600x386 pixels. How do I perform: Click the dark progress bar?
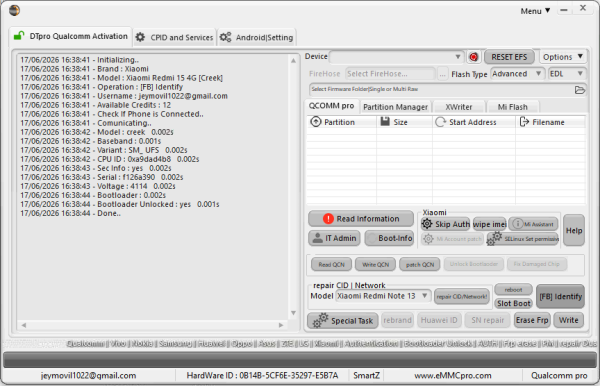pos(300,360)
